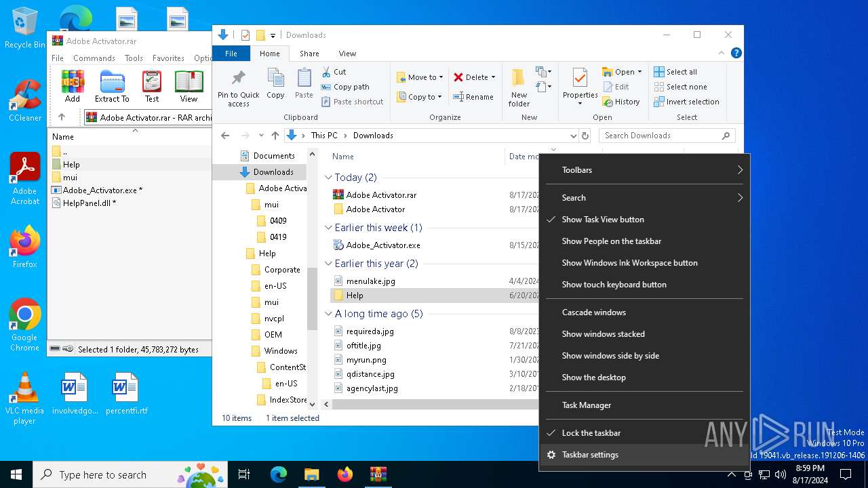Select Documents in the navigation pane

[x=274, y=156]
